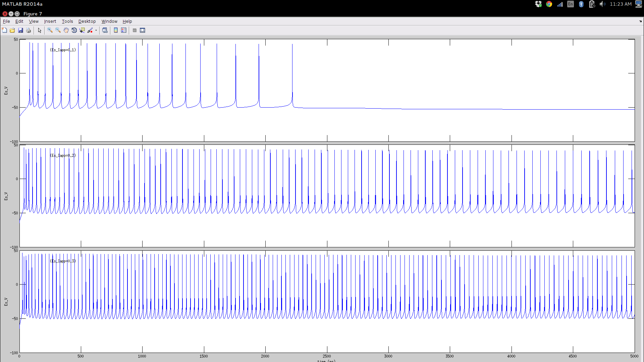Image resolution: width=644 pixels, height=362 pixels.
Task: Click the (Es_Iapp=0.2) plot label
Action: pyautogui.click(x=63, y=155)
